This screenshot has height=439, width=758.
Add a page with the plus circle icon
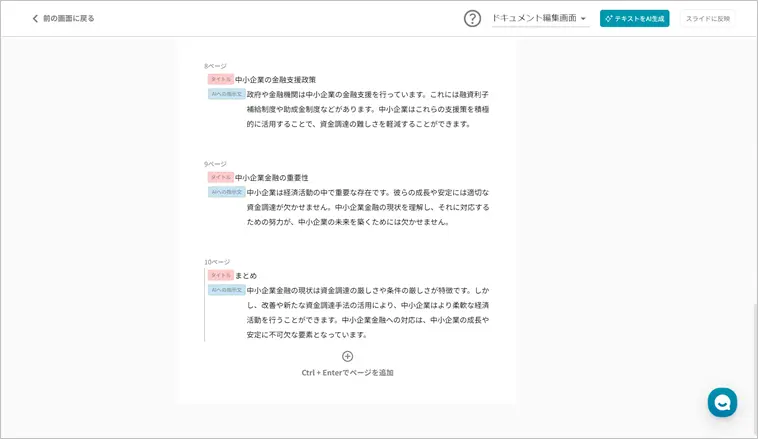pos(347,356)
